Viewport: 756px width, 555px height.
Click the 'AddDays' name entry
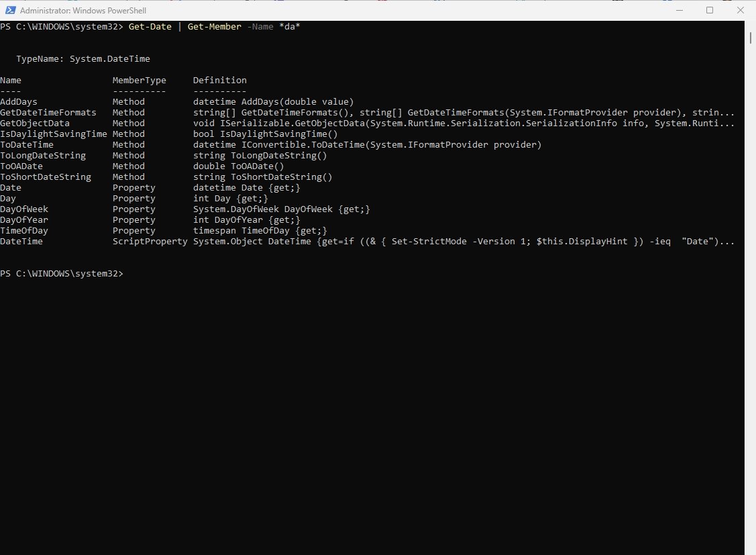19,102
